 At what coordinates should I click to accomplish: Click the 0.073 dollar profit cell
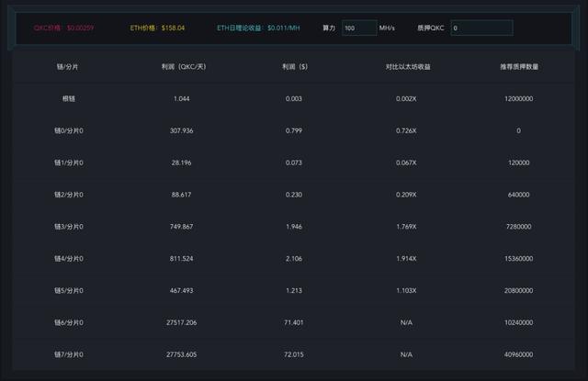(294, 162)
